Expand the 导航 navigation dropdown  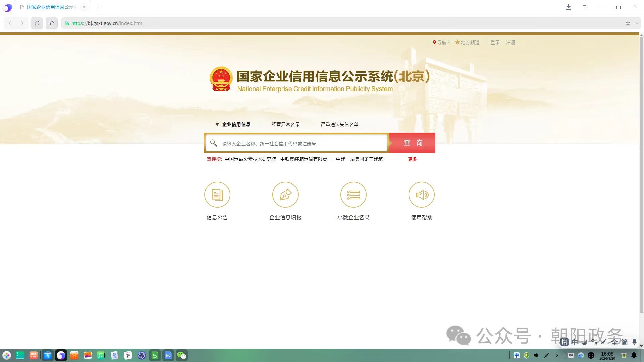[x=443, y=42]
